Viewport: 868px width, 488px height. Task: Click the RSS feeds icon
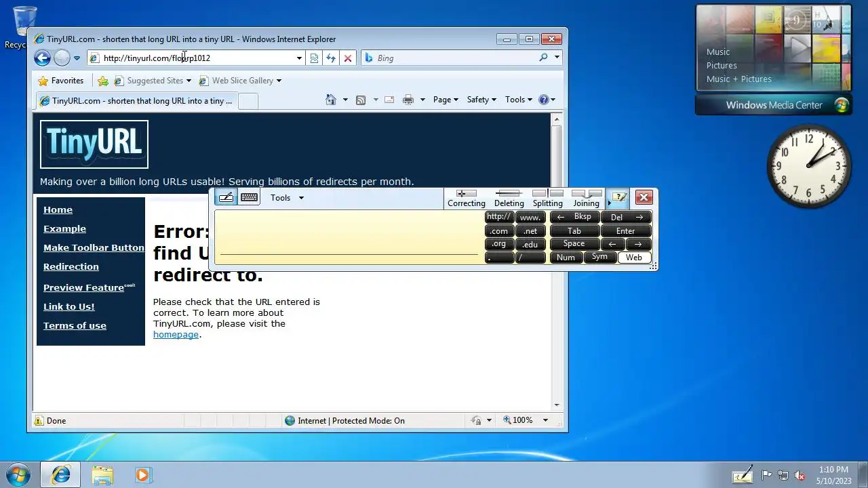[x=361, y=100]
